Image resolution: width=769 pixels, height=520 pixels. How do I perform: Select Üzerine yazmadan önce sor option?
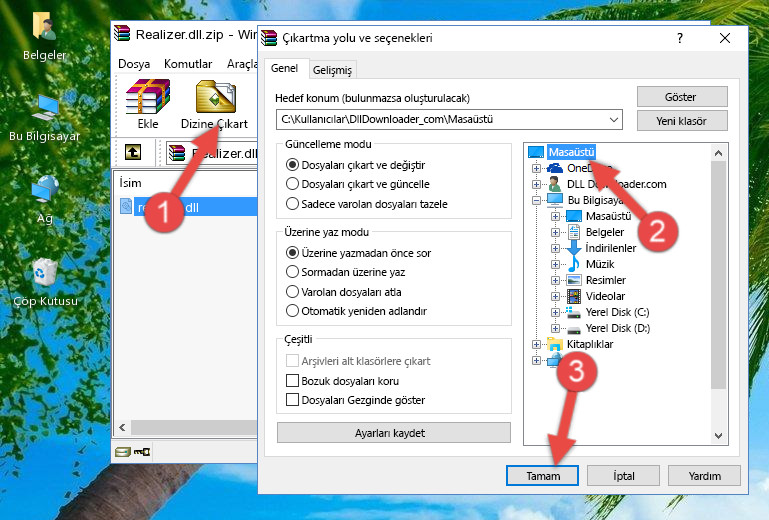click(x=292, y=253)
